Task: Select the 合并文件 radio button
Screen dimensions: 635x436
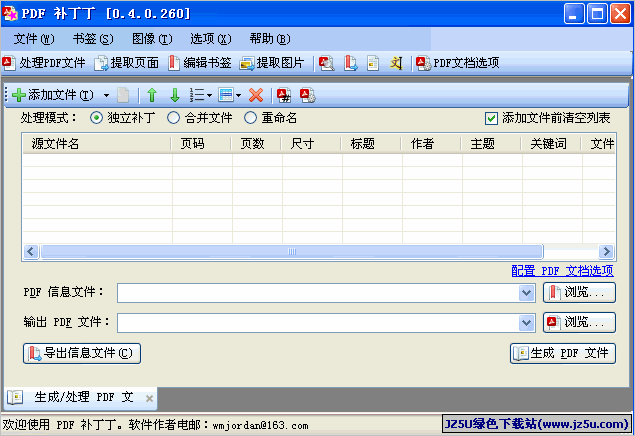Action: [x=173, y=118]
